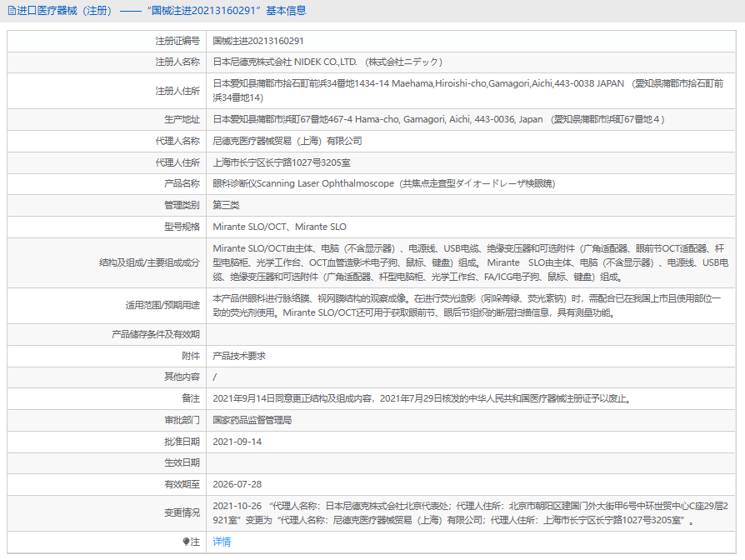Click the bullet icon before 注 label

[187, 542]
